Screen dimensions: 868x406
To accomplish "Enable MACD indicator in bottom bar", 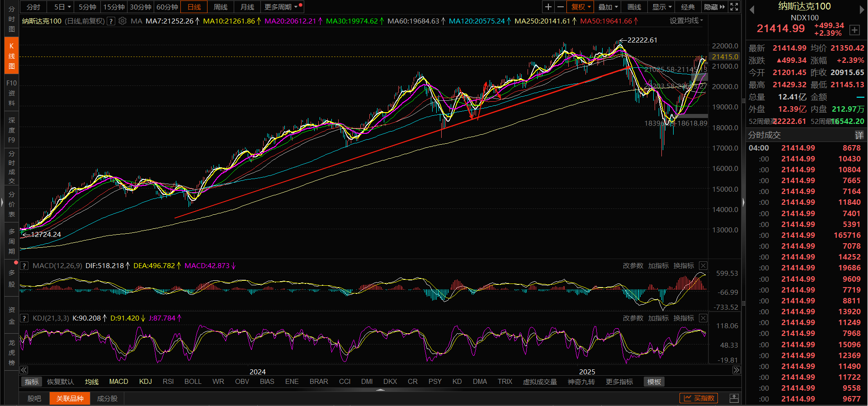I will [x=119, y=382].
